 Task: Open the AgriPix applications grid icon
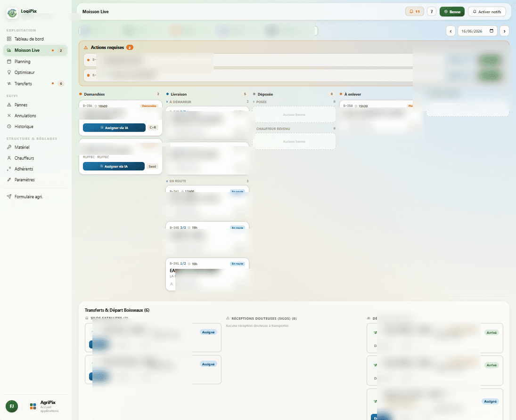coord(33,406)
